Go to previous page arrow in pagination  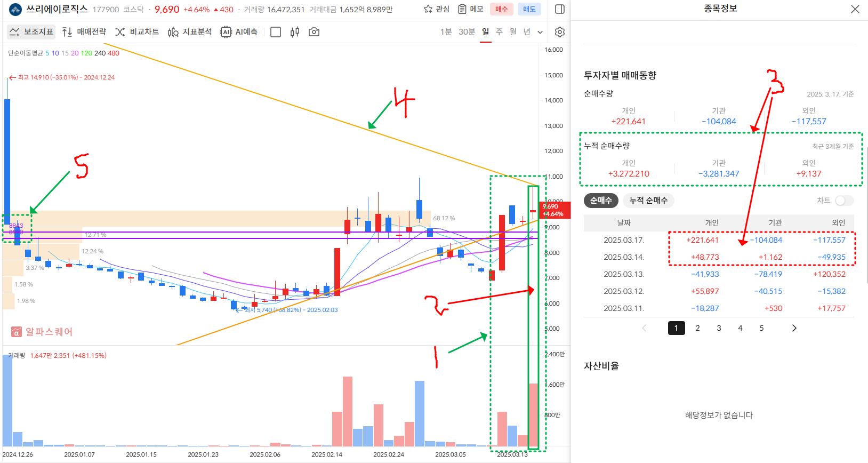click(x=644, y=328)
